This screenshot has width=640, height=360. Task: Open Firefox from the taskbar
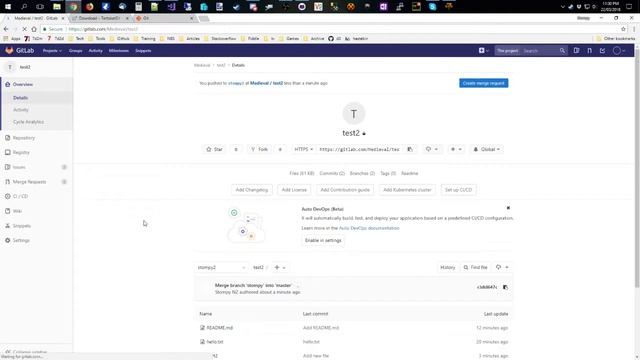(x=89, y=7)
